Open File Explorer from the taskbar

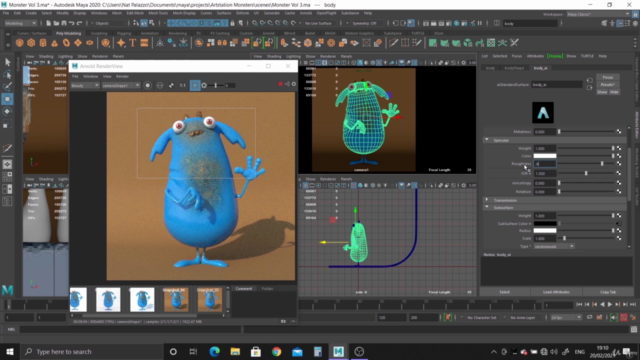point(235,351)
